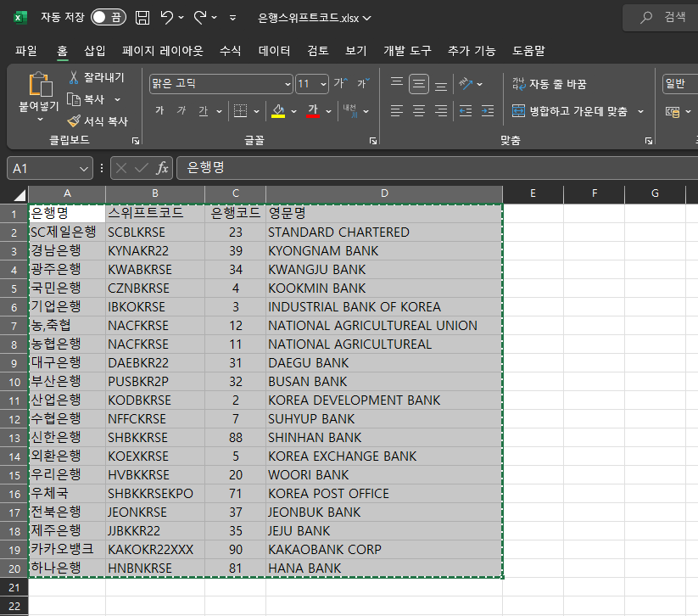
Task: Click 서식 복사 format painter button
Action: 98,121
